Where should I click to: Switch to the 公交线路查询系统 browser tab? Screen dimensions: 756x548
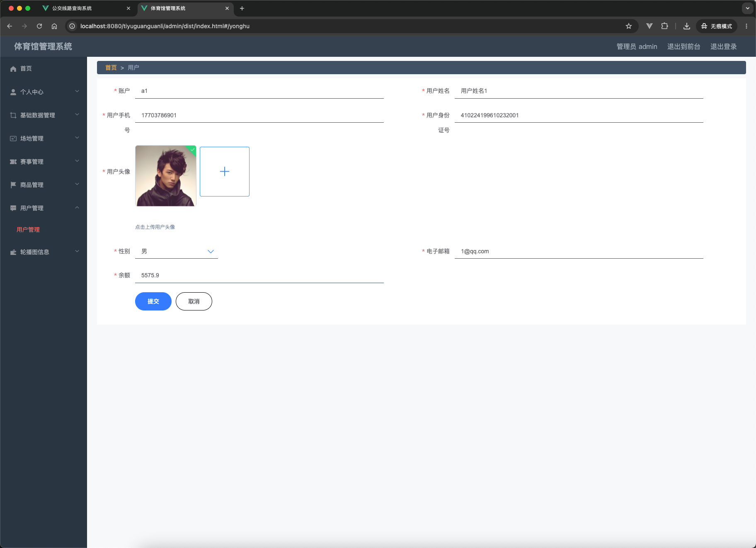tap(87, 8)
